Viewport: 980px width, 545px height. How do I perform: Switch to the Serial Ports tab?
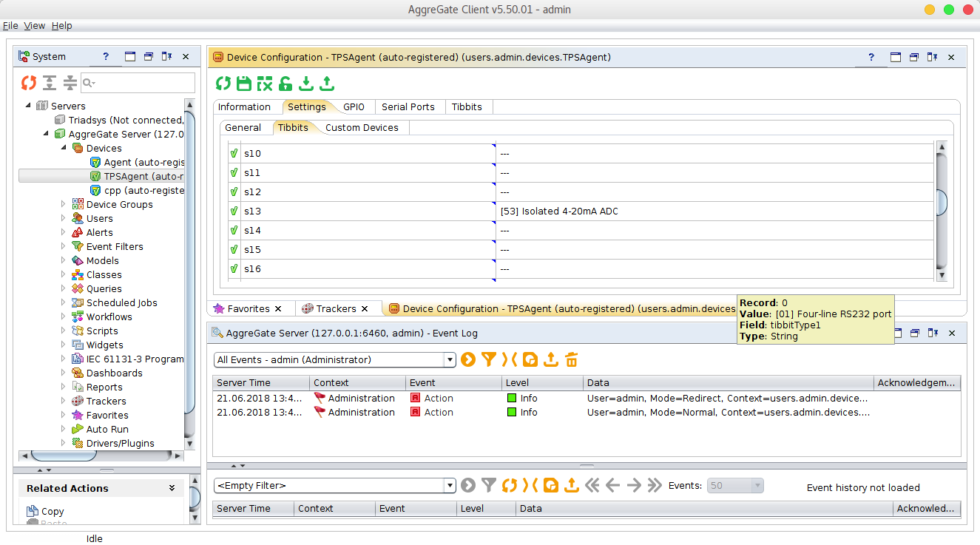(x=408, y=106)
